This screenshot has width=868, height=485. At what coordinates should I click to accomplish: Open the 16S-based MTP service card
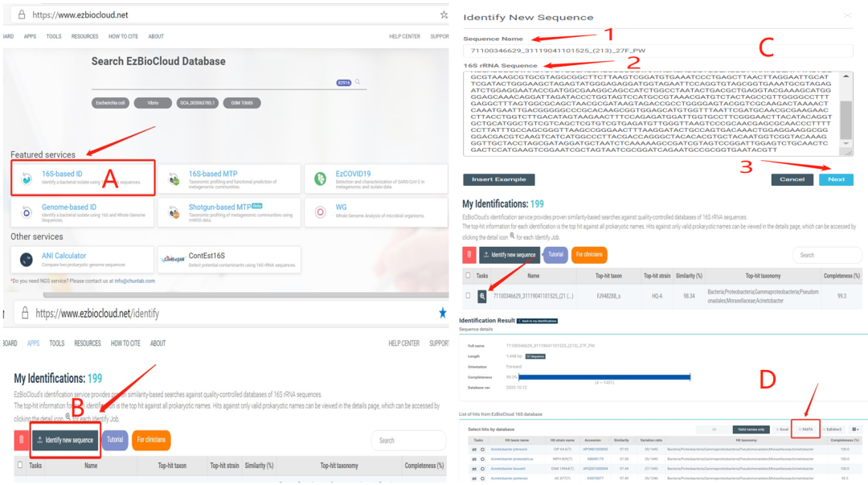(229, 179)
